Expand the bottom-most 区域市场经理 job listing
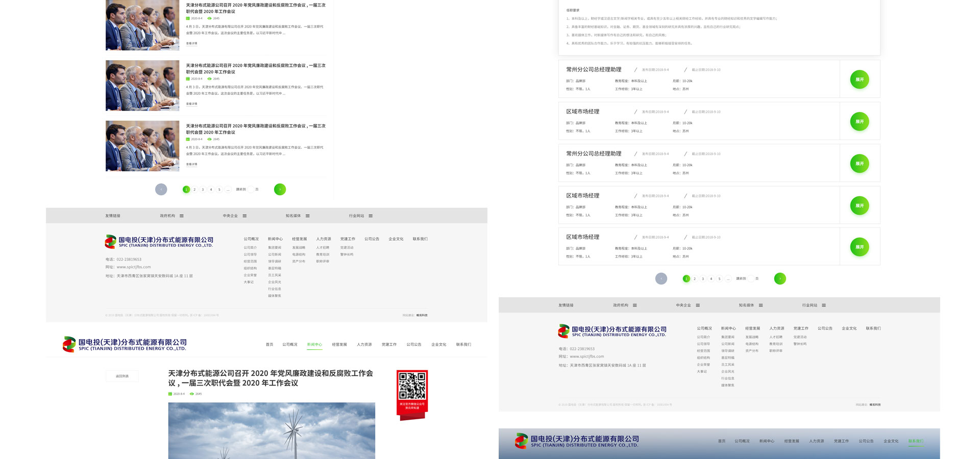This screenshot has width=980, height=459. point(860,247)
